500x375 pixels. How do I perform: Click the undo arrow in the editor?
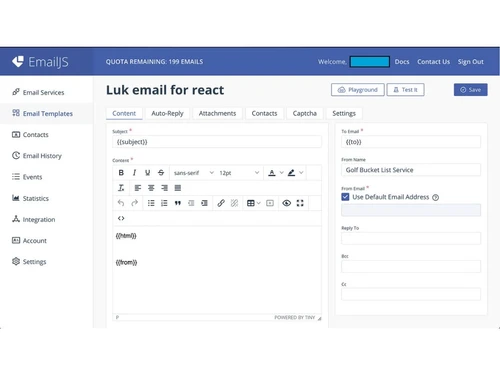[121, 203]
